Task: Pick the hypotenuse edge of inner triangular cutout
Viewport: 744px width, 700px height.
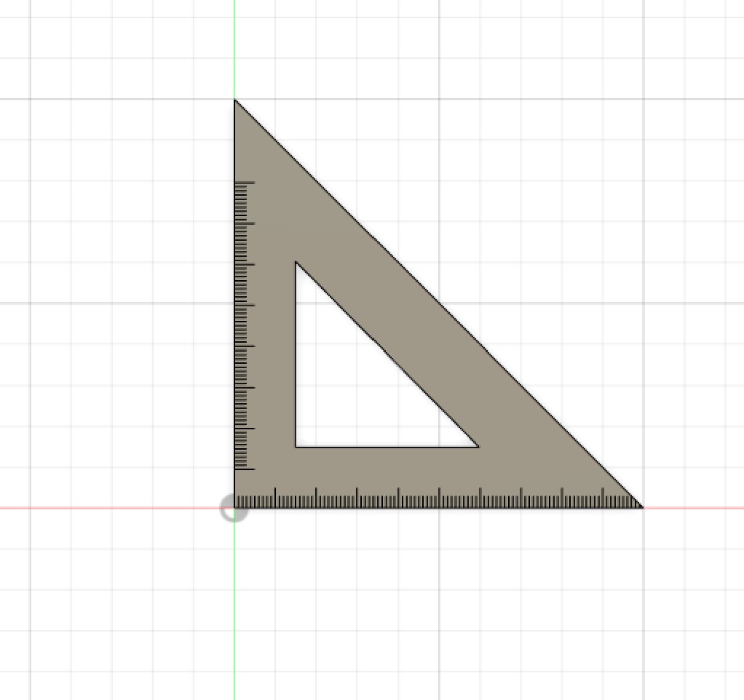Action: [387, 354]
